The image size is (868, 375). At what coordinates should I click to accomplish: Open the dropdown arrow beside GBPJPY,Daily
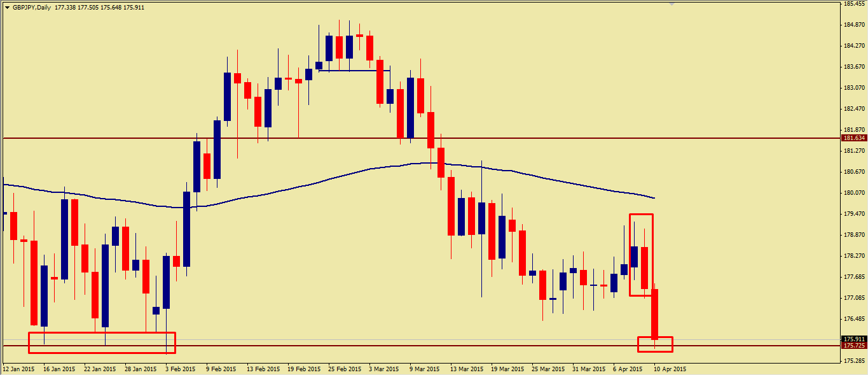[6, 8]
